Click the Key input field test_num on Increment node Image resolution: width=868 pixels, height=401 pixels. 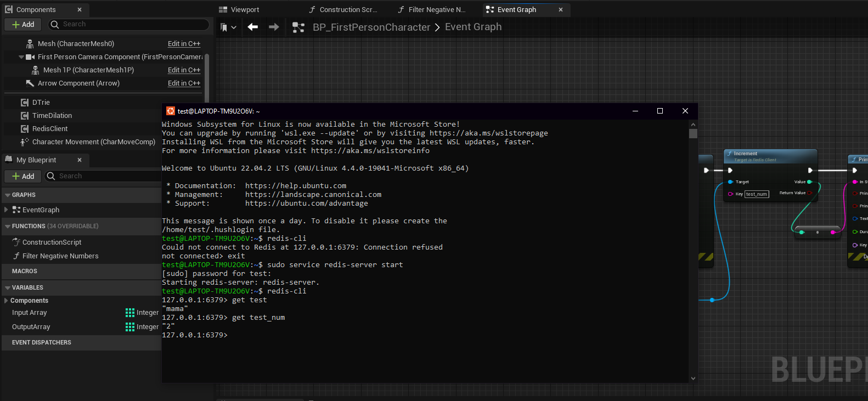(x=757, y=194)
